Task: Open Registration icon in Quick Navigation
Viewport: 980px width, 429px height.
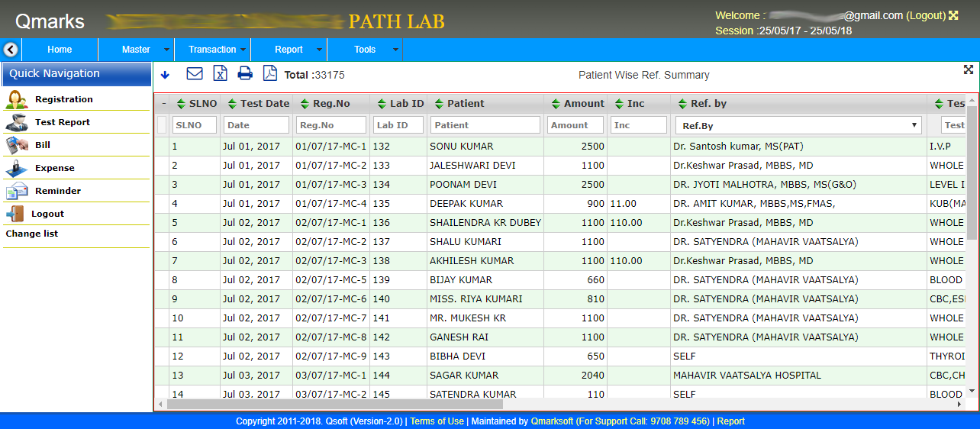Action: pos(16,99)
